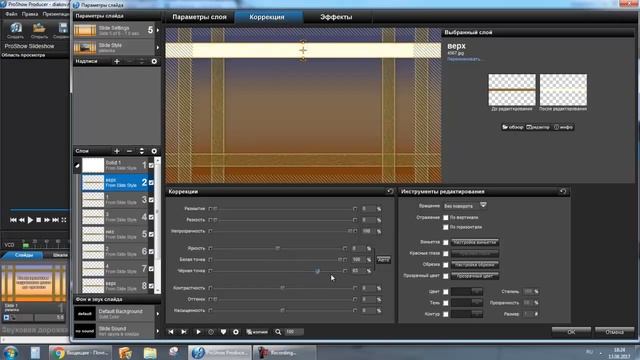Enable the red-eye checkbox

coord(446,253)
